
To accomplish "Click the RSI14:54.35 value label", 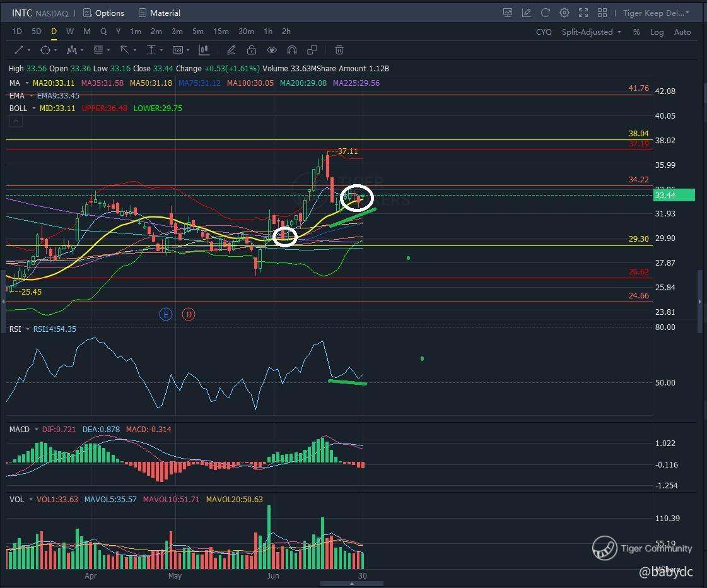I will click(x=55, y=329).
